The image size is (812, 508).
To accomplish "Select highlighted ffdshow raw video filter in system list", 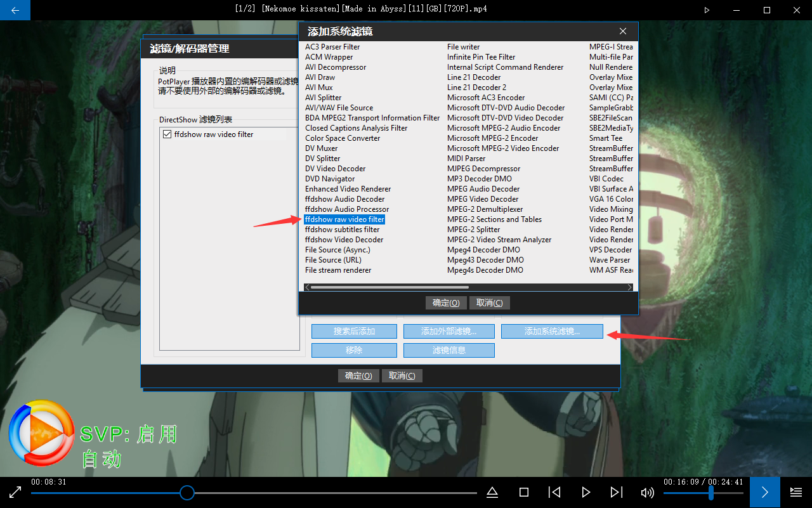I will (344, 219).
